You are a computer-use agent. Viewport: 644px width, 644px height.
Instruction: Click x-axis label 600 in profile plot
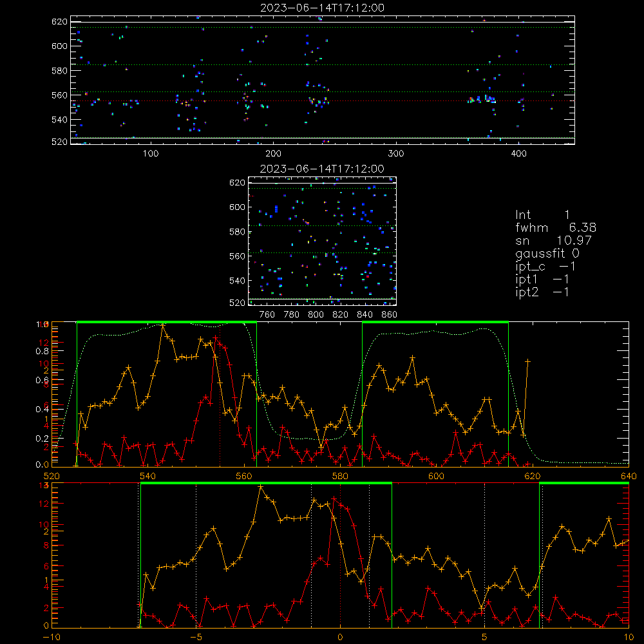[x=436, y=476]
